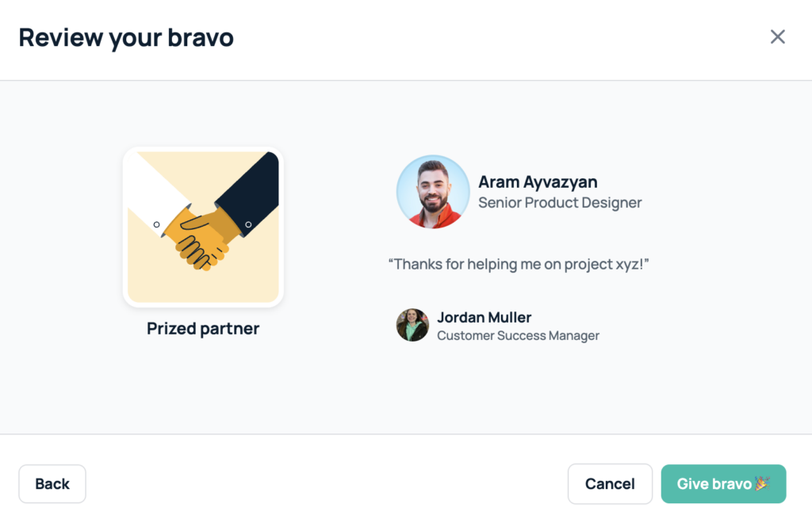812x527 pixels.
Task: Cancel the bravo submission
Action: pos(610,483)
